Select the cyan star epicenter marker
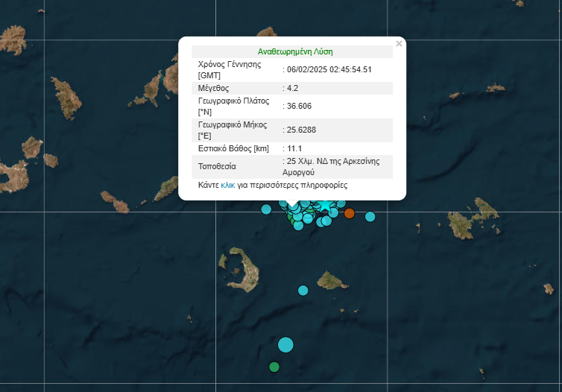 point(325,206)
